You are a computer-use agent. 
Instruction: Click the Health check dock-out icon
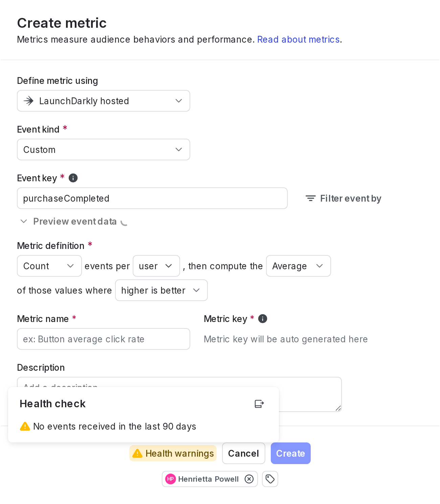(x=259, y=404)
